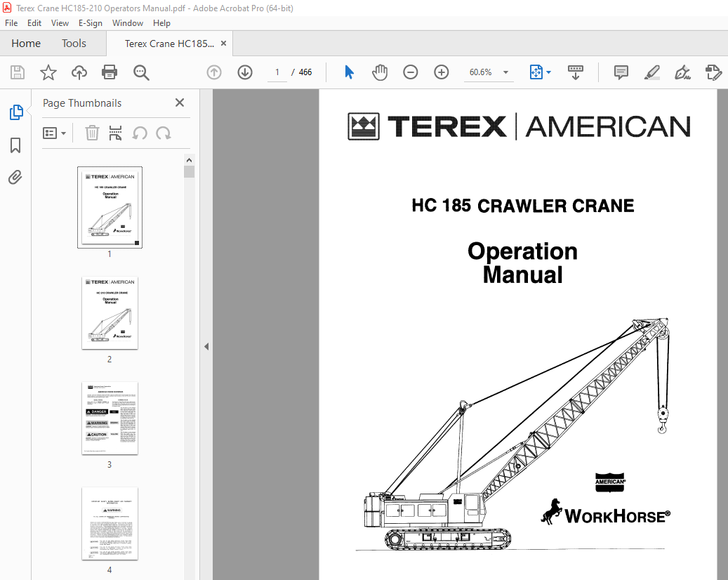Screen dimensions: 728x580
Task: Show Page Thumbnails sidebar icon
Action: 15,112
